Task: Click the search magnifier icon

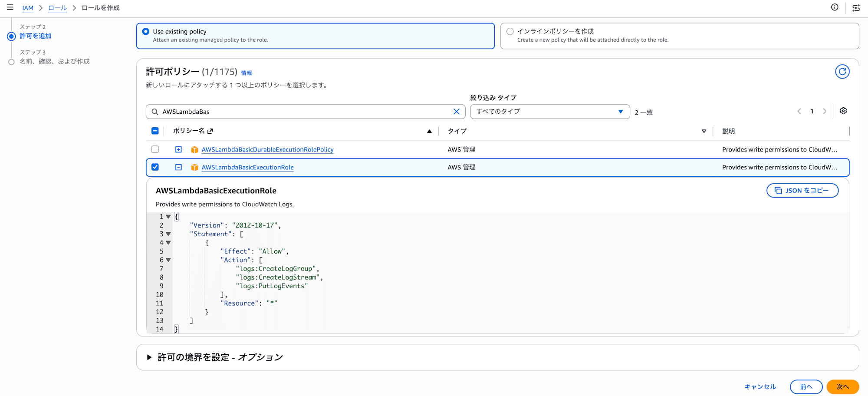Action: [155, 112]
